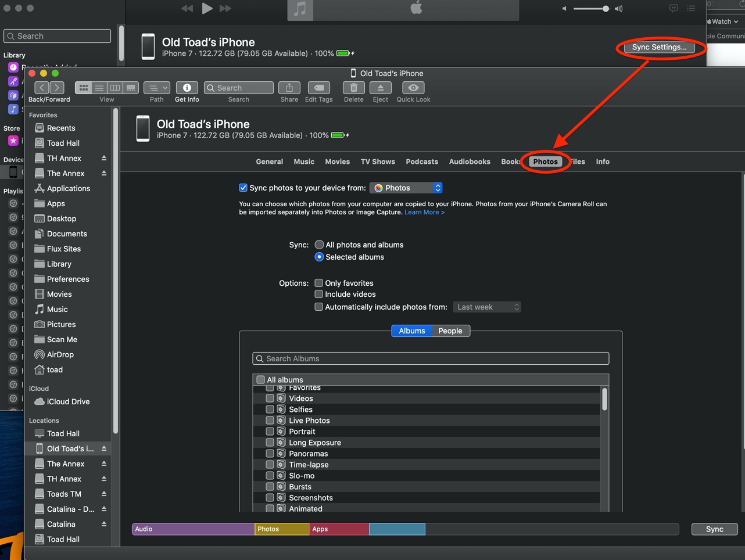The width and height of the screenshot is (745, 560).
Task: Click the Search Albums field
Action: 431,358
